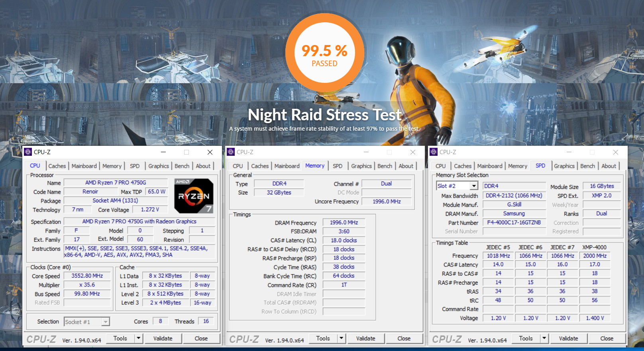Screen dimensions: 644x351
Task: Click the XMP-4000 voltage value 1.400 V
Action: click(x=595, y=318)
